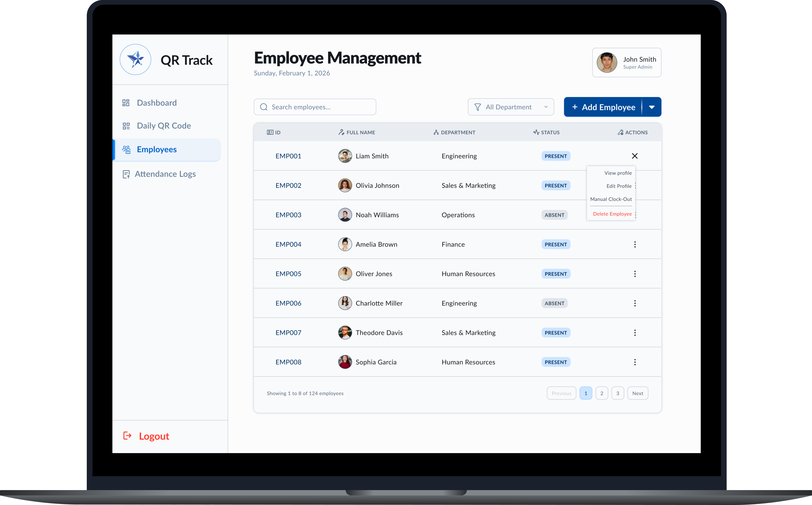Select Manual Clock-Out from the menu

click(x=611, y=199)
